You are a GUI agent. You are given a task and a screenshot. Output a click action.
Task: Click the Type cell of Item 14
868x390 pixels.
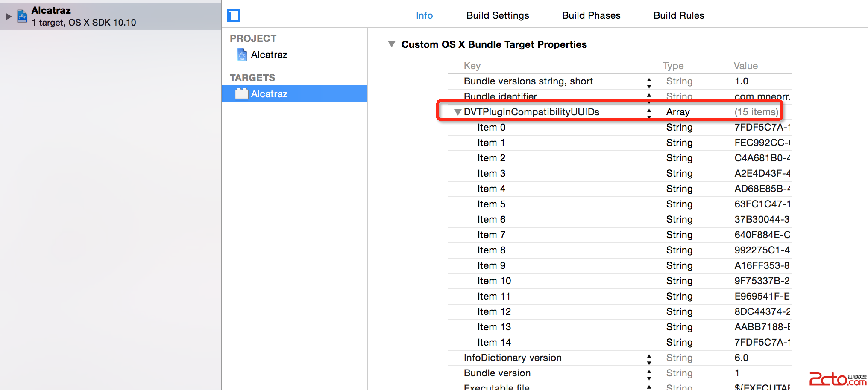click(679, 342)
